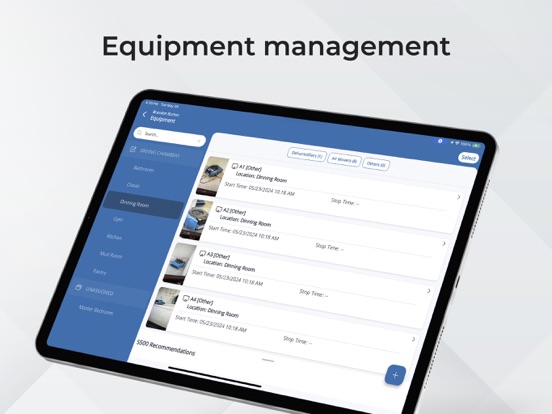Filter by Dehumidifiers

tap(307, 155)
